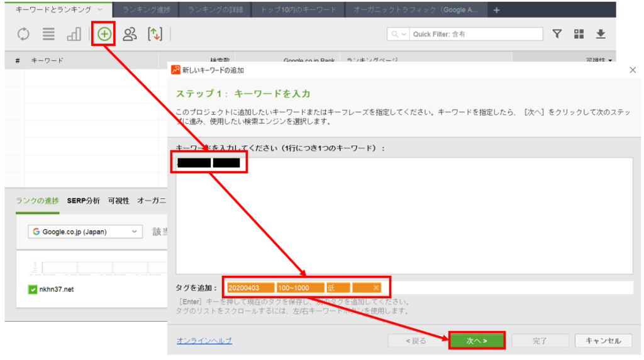Open the 可視性 column dropdown arrow

click(x=610, y=60)
